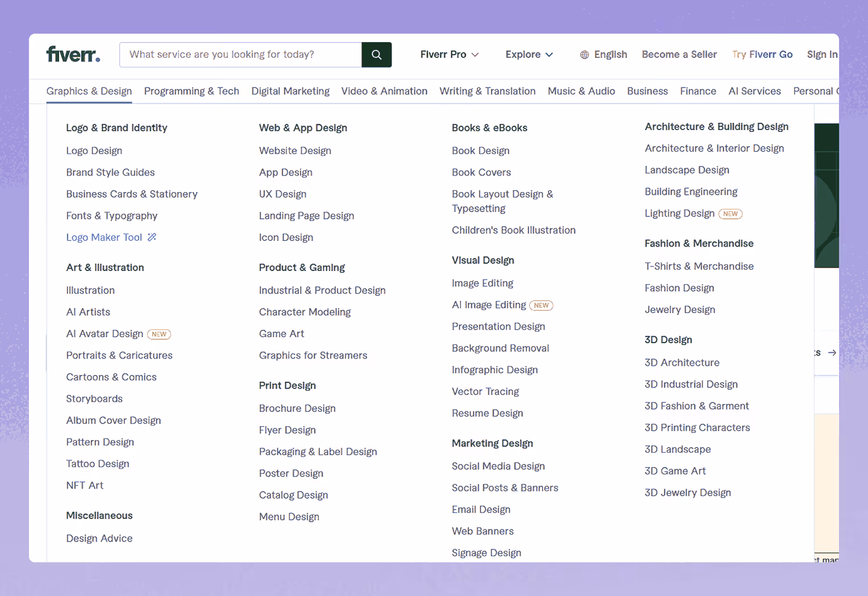Click the globe language icon
Screen dimensions: 868x596
point(584,55)
